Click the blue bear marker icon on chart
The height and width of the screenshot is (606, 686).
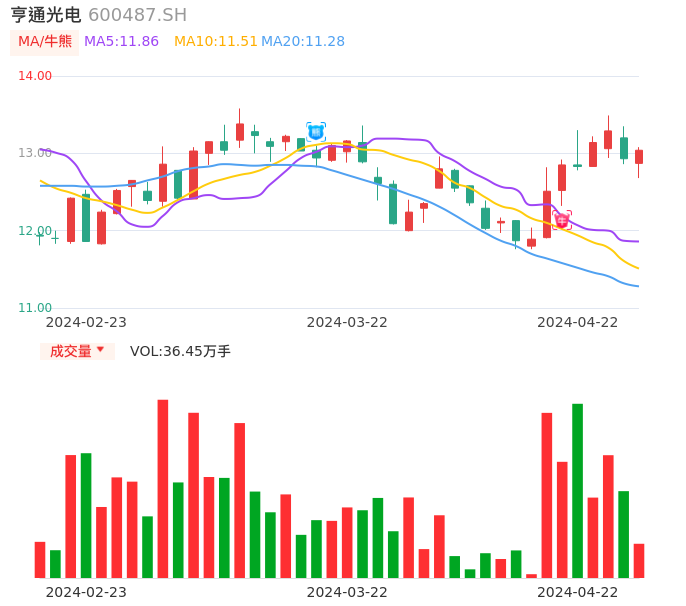[316, 131]
